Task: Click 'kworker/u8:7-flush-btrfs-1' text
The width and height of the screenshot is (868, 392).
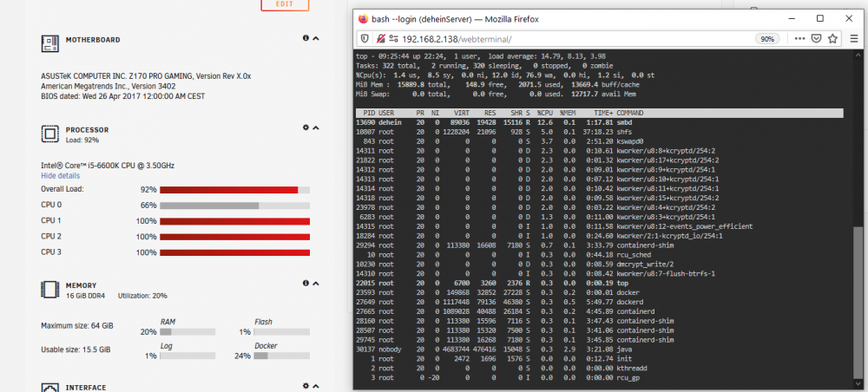Action: (667, 274)
